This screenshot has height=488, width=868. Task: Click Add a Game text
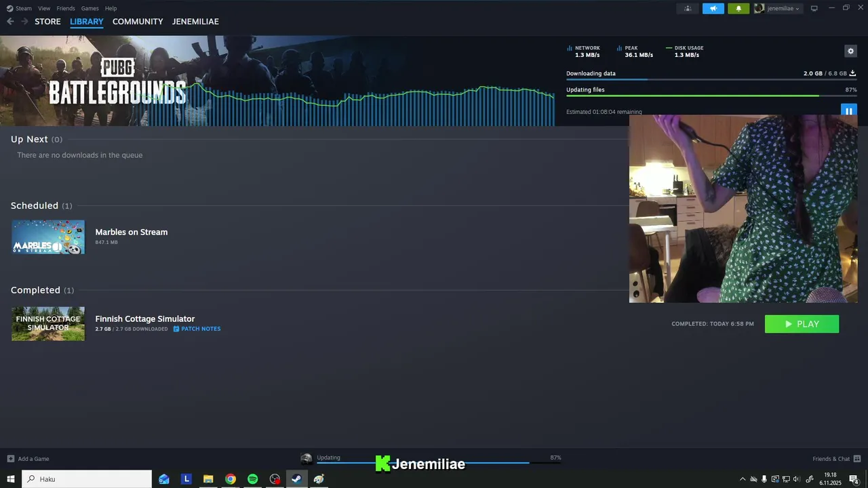(33, 459)
